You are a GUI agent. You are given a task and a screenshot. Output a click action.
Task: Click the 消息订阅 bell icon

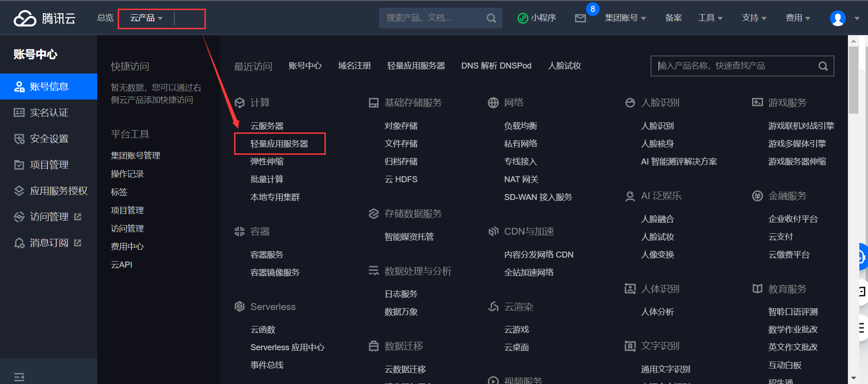19,243
